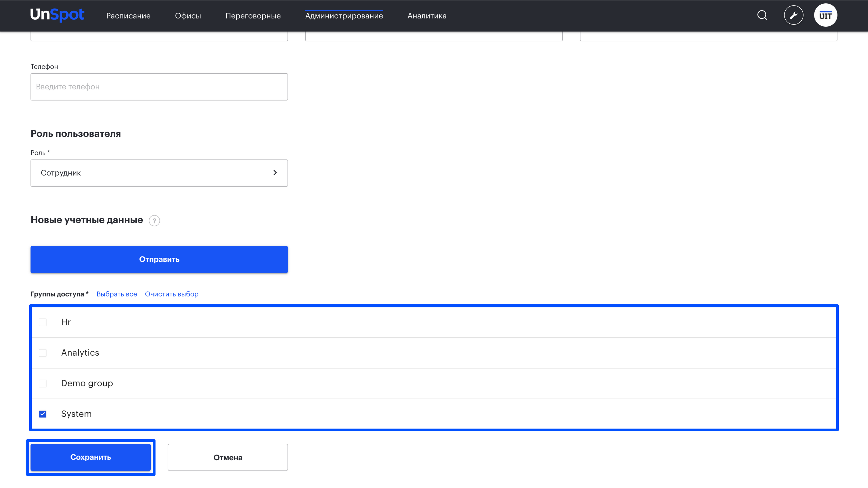
Task: Select the Demo group label
Action: pos(87,384)
